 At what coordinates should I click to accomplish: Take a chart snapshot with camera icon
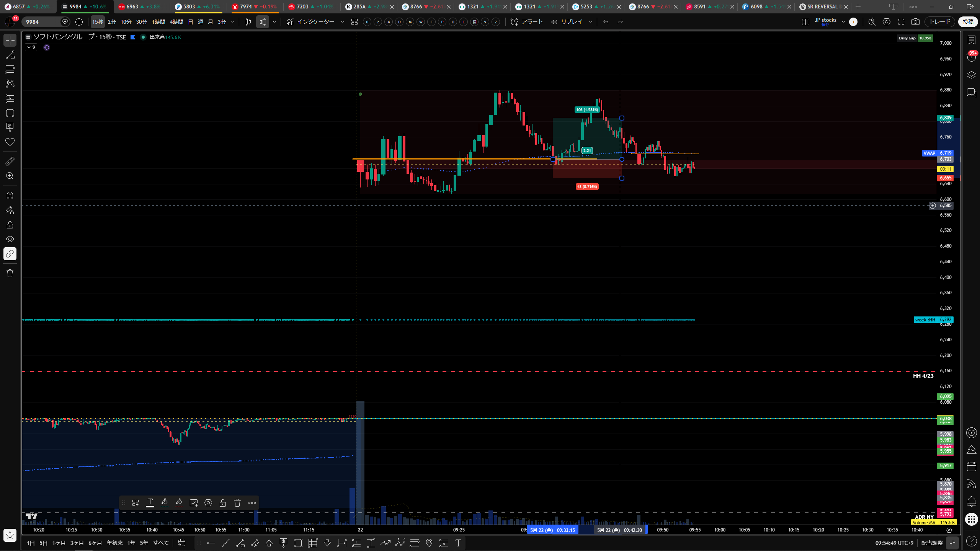pyautogui.click(x=915, y=22)
